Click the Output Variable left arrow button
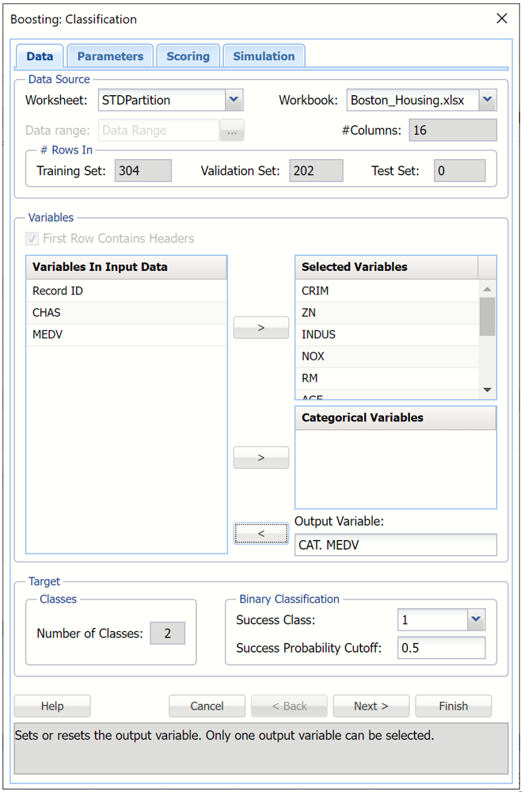The image size is (532, 792). point(260,534)
